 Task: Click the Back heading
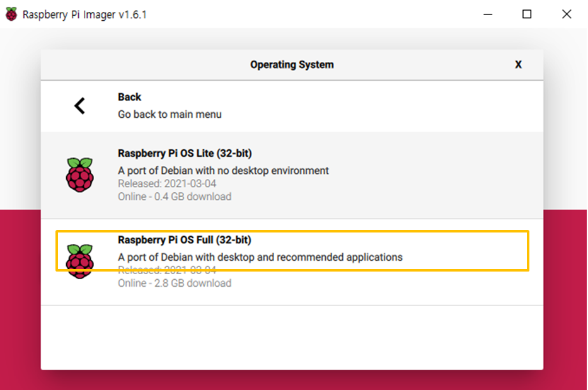(129, 97)
